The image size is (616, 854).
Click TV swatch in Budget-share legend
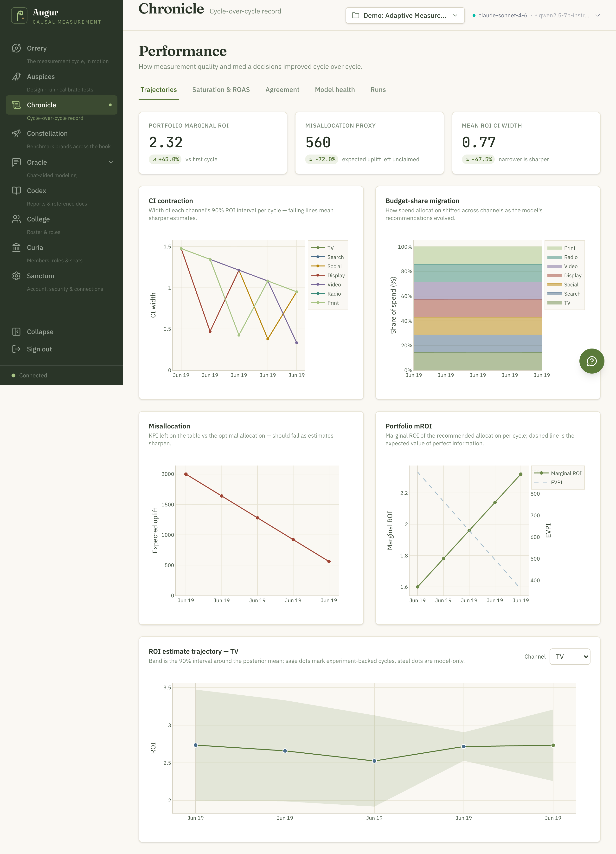point(554,303)
